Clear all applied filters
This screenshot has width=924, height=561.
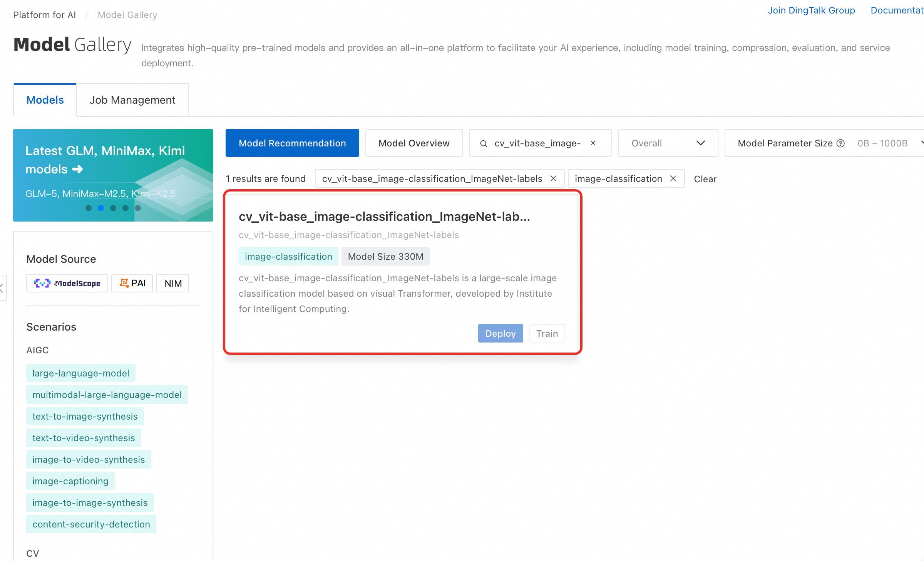pos(705,179)
